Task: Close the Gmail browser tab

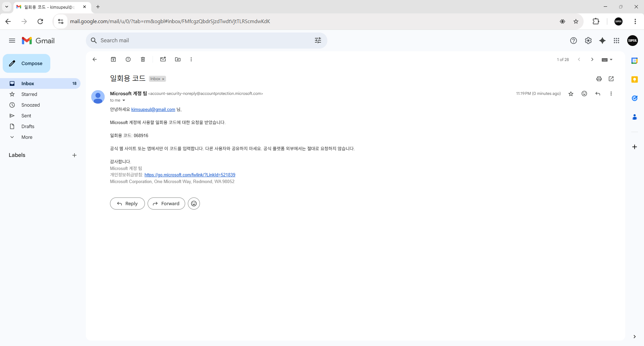Action: pos(85,7)
